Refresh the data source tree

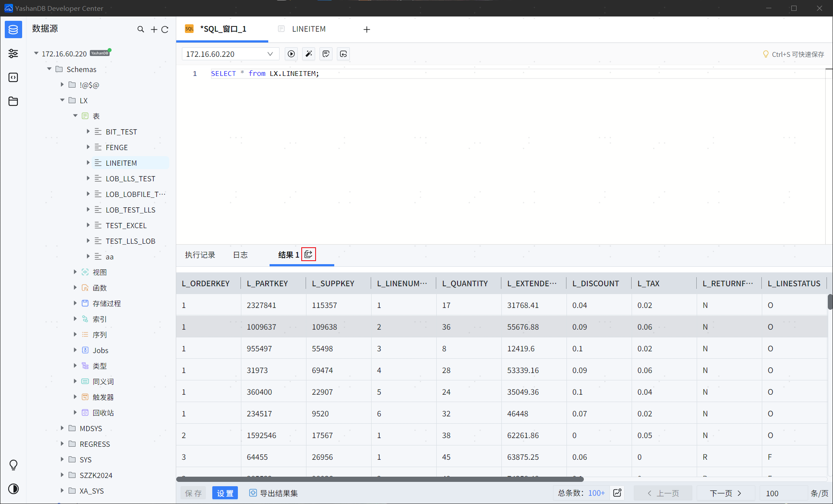tap(165, 29)
